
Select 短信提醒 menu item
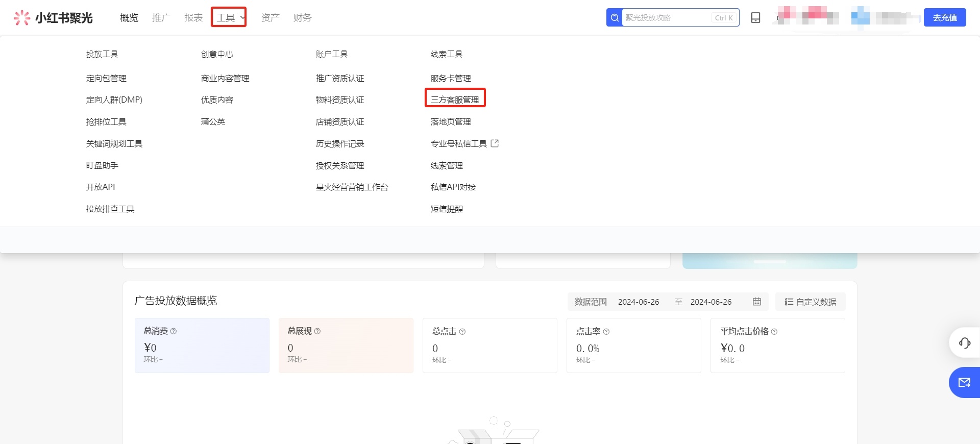pyautogui.click(x=447, y=209)
